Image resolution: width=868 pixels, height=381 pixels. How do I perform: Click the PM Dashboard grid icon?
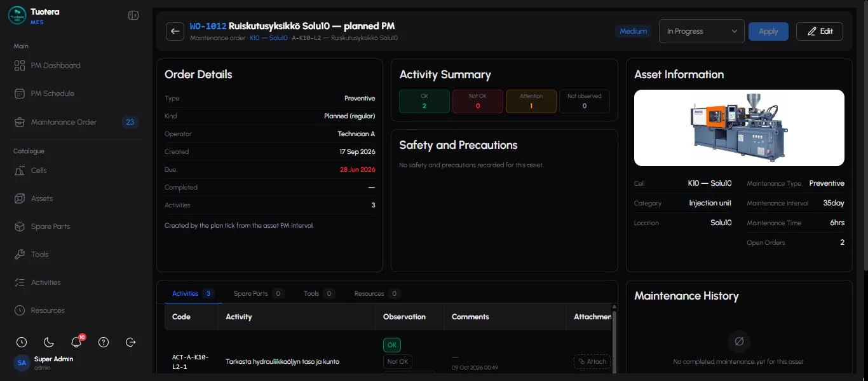pos(19,66)
